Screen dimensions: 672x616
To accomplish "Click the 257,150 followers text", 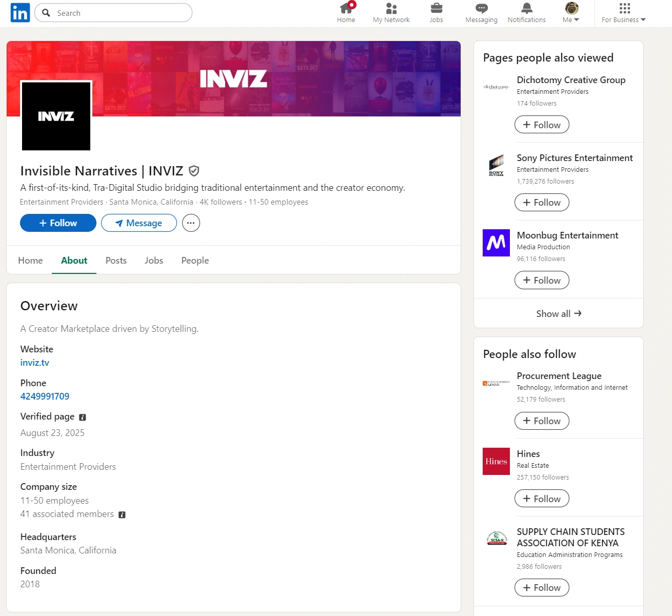I will [543, 478].
